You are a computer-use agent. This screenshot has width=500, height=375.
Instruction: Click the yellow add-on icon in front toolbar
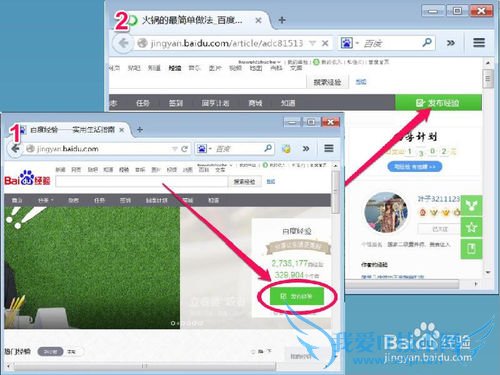click(286, 149)
